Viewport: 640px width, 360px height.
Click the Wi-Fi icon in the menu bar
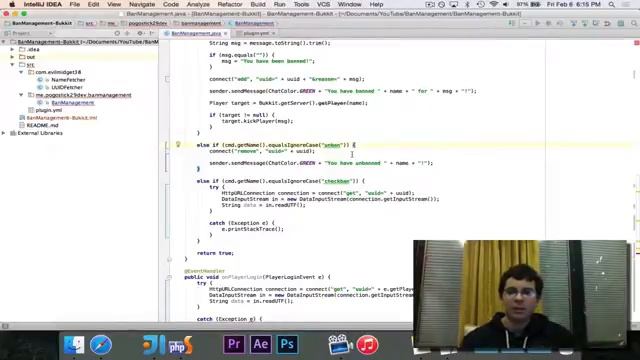[x=493, y=4]
